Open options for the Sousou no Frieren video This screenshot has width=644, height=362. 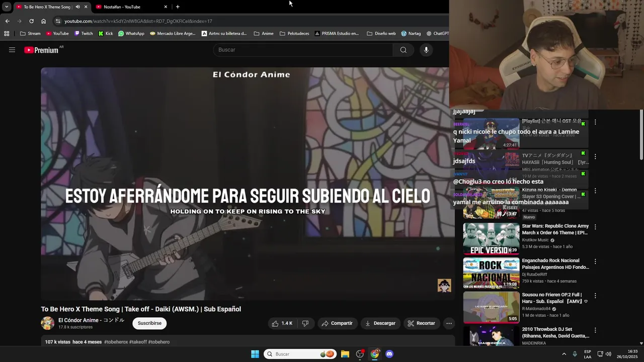click(x=595, y=296)
